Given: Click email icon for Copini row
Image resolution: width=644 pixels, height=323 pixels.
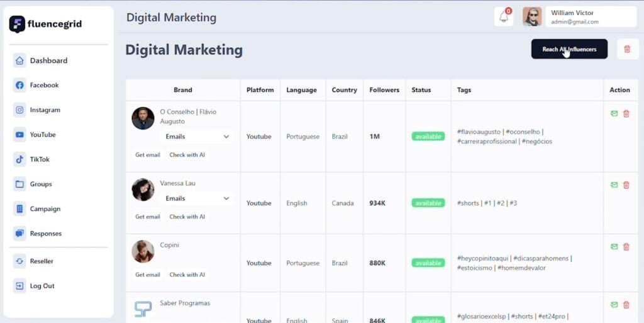Looking at the screenshot, I should pos(614,247).
